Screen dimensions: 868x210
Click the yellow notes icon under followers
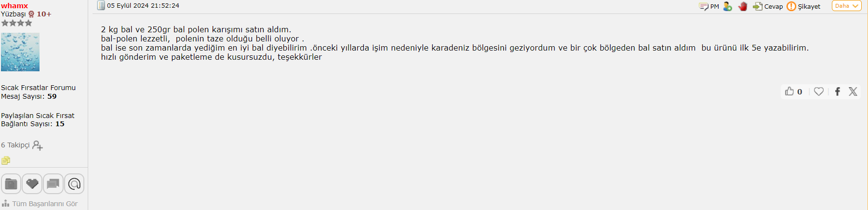(x=6, y=160)
